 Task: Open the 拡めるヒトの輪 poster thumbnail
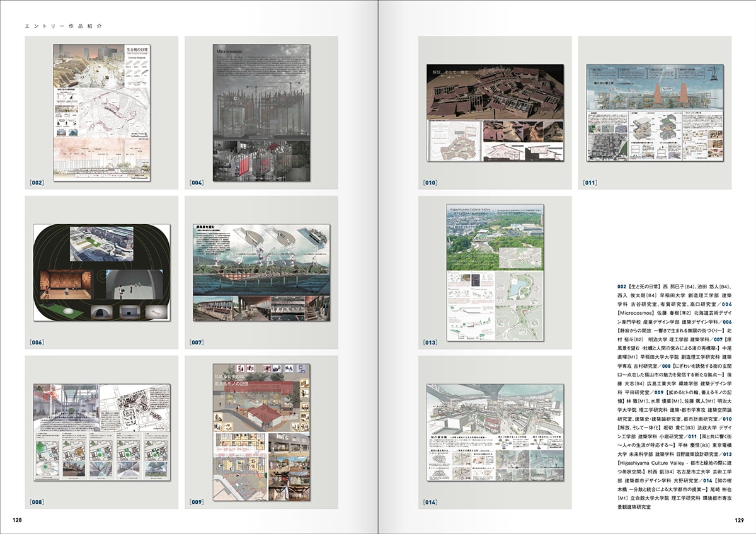tap(261, 433)
